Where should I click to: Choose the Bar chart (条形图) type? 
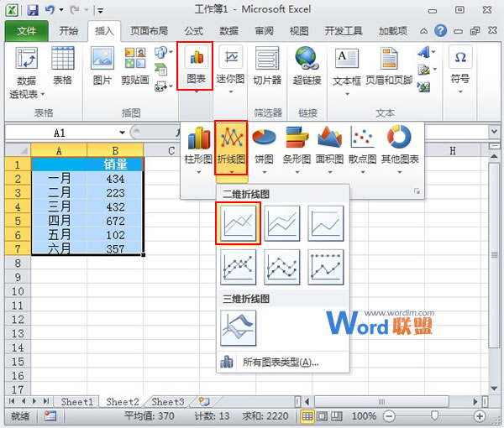click(297, 149)
